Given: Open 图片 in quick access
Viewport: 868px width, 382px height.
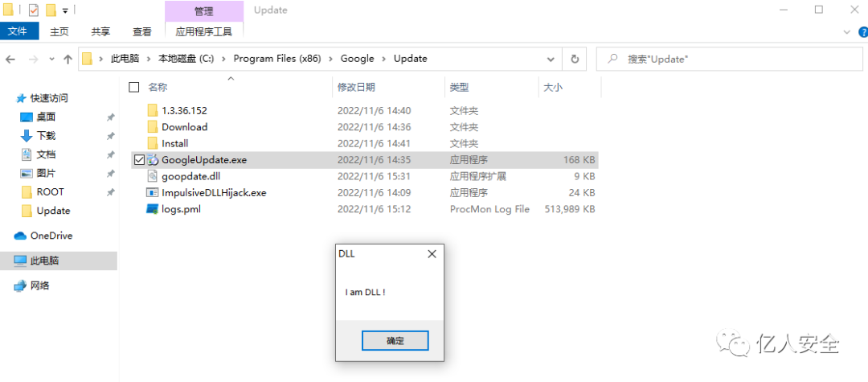Looking at the screenshot, I should coord(46,173).
